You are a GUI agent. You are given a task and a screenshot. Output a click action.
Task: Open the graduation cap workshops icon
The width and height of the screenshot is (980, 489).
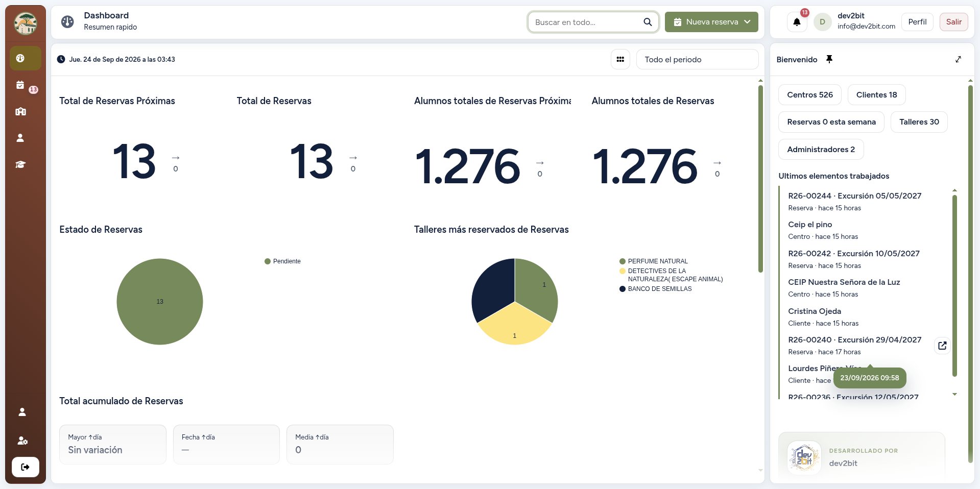(x=20, y=164)
